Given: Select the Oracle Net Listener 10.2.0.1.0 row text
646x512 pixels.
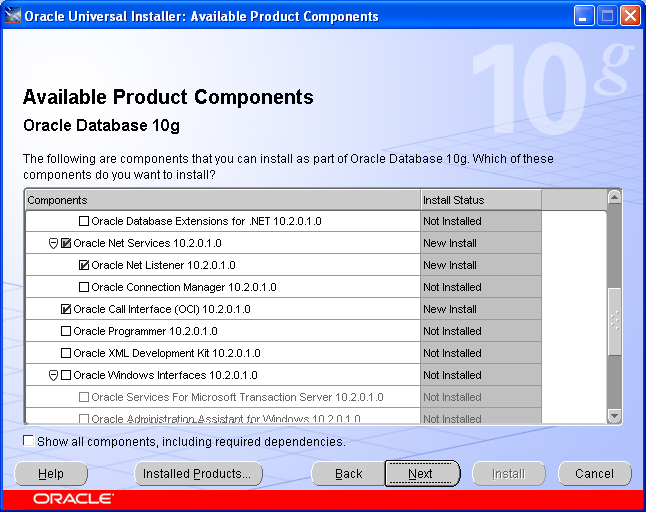Looking at the screenshot, I should [164, 265].
